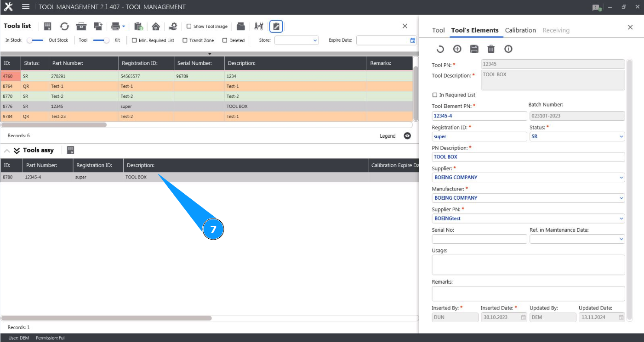
Task: Toggle the In Stock / Out Stock switch
Action: [x=35, y=40]
